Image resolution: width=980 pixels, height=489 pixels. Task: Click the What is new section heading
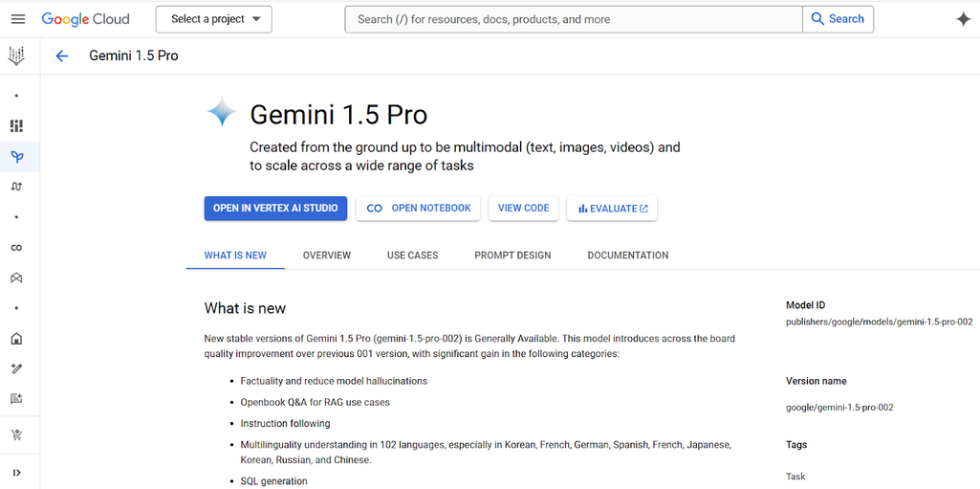[245, 308]
